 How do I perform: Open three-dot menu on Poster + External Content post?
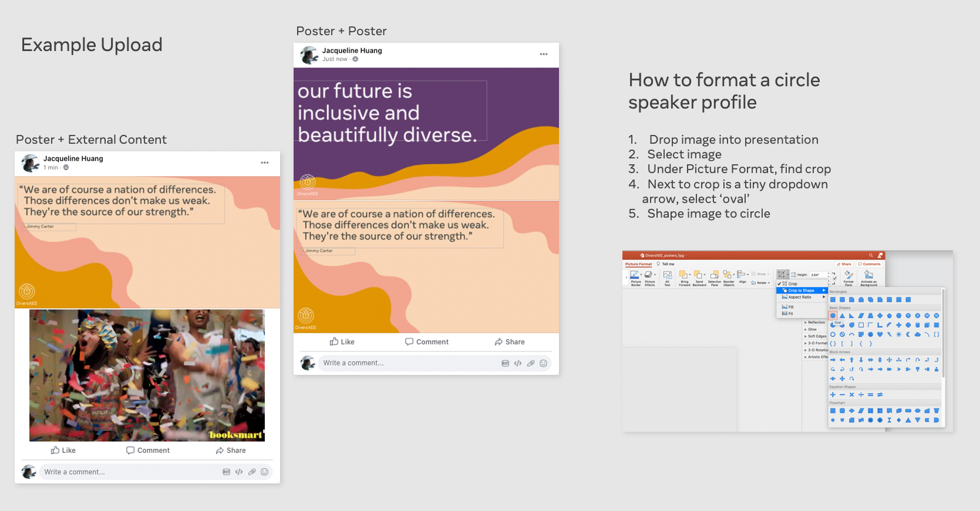click(x=265, y=163)
